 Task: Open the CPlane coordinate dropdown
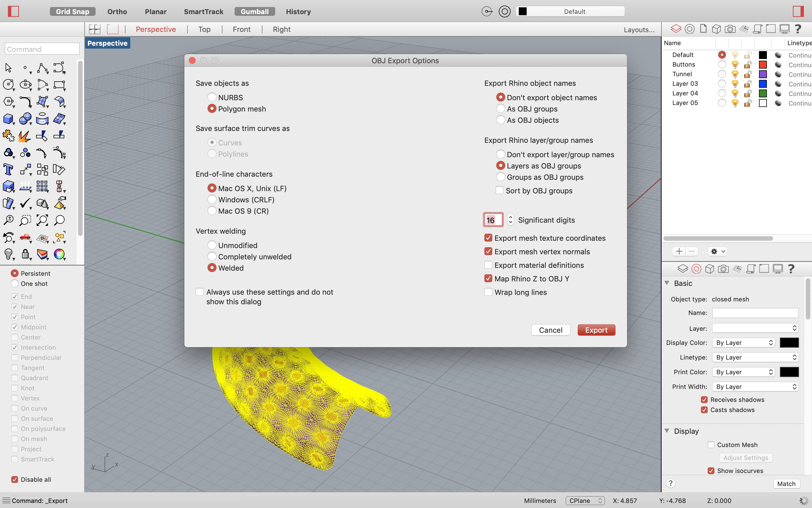coord(585,501)
